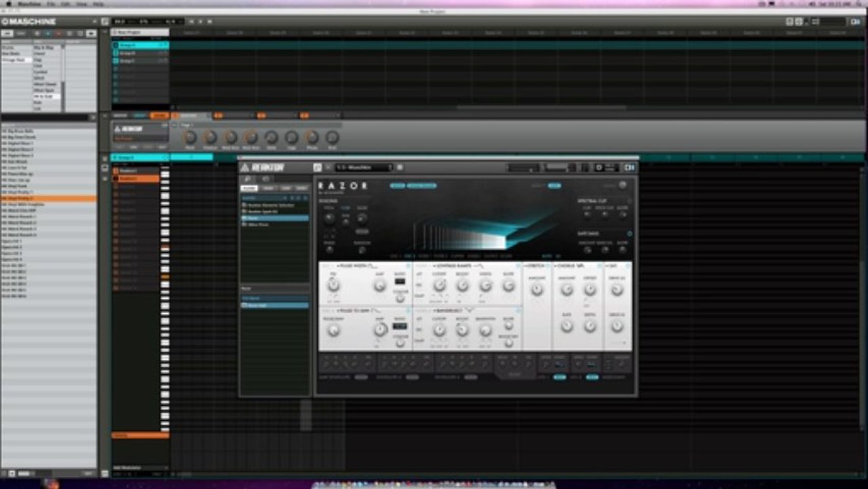Click the last knob in Maschine plugin strip

332,137
